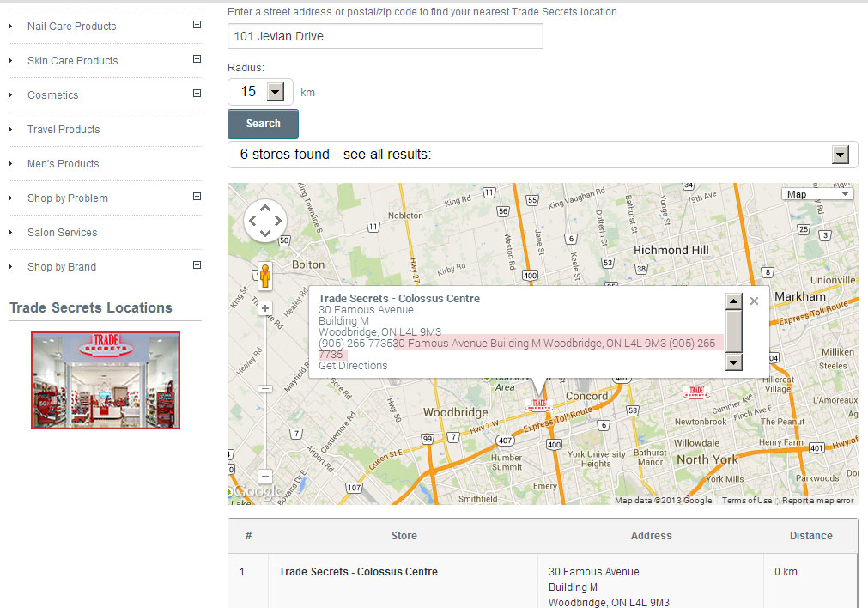Expand Nail Care Products plus icon
This screenshot has height=608, width=868.
[197, 24]
